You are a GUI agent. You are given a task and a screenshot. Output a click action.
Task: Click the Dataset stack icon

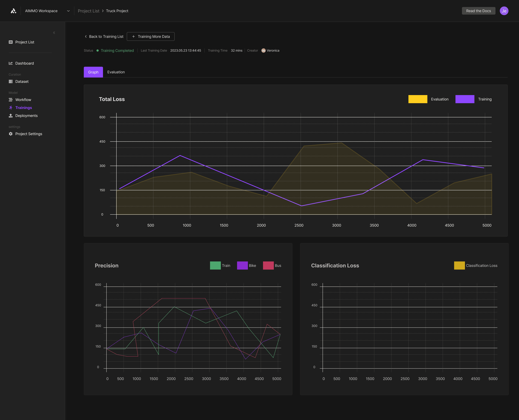click(x=11, y=82)
